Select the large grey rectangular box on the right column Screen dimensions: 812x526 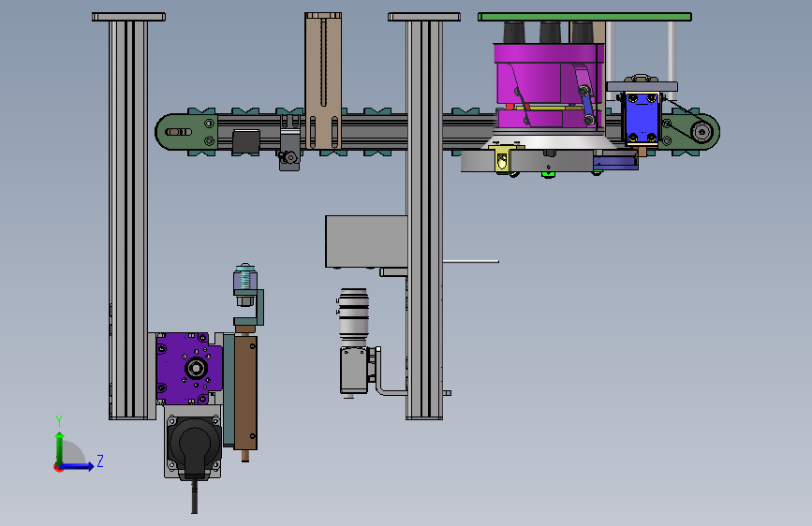[366, 241]
